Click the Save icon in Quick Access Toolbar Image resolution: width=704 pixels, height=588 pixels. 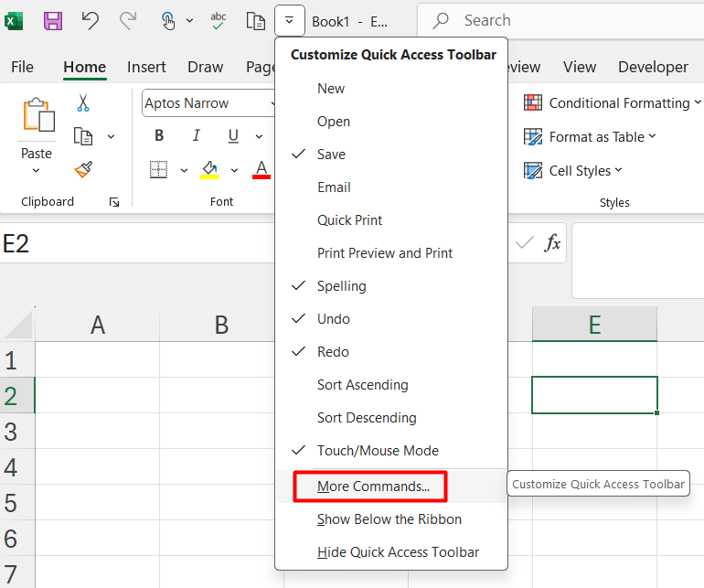coord(53,20)
